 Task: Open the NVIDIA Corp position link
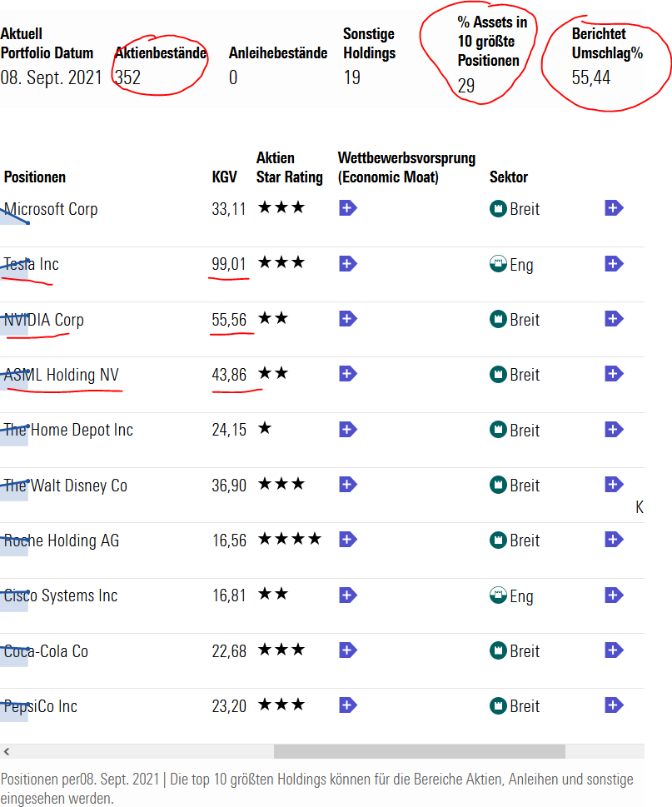pos(43,320)
